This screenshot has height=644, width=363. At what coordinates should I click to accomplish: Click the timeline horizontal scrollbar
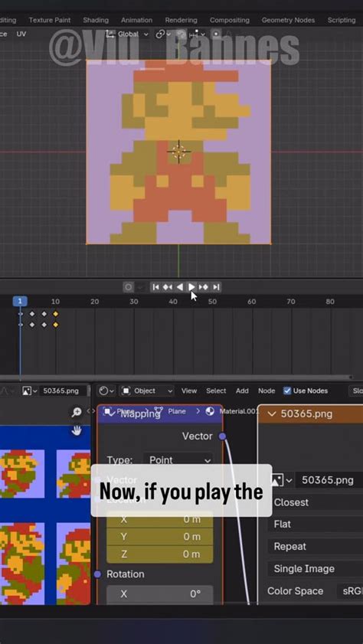pos(175,377)
